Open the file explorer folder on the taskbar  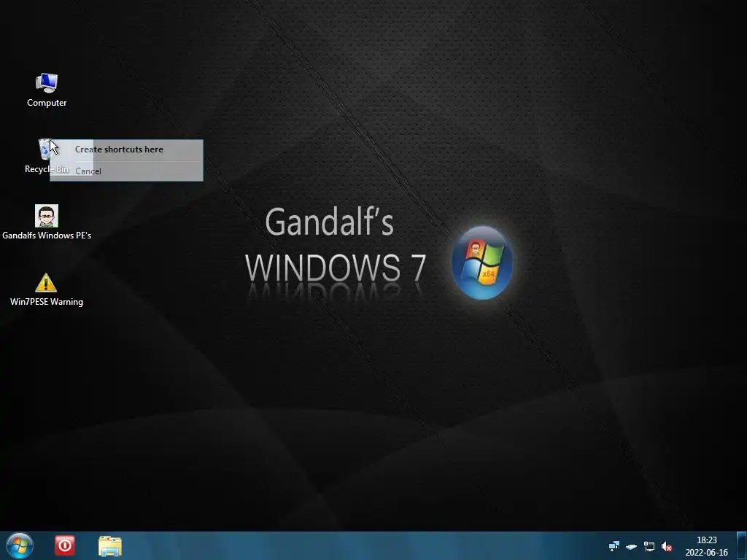[110, 546]
